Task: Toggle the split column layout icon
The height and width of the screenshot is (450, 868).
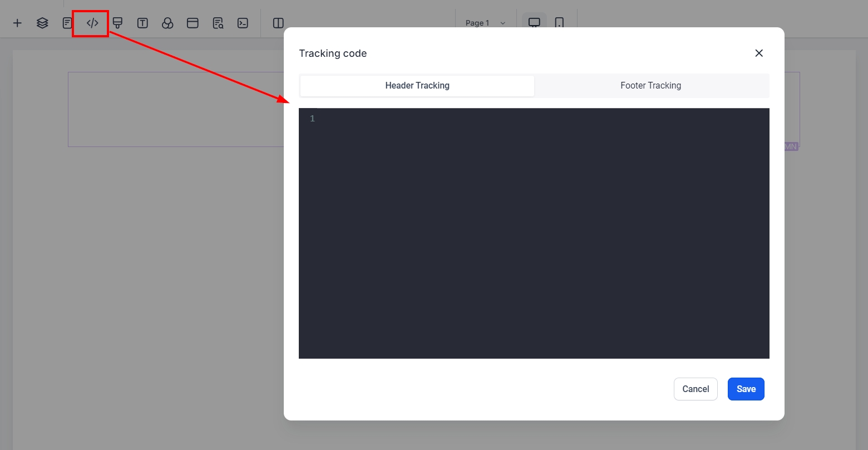Action: (278, 23)
